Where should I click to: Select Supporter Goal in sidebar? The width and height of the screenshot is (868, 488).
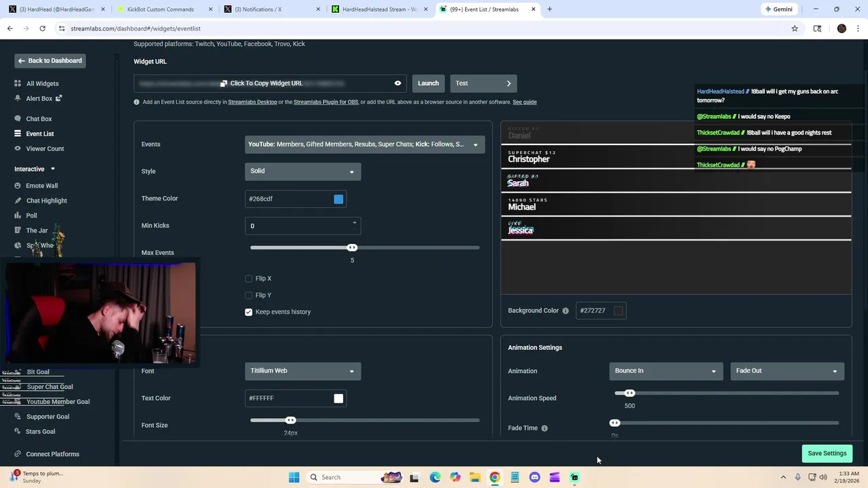[x=47, y=417]
